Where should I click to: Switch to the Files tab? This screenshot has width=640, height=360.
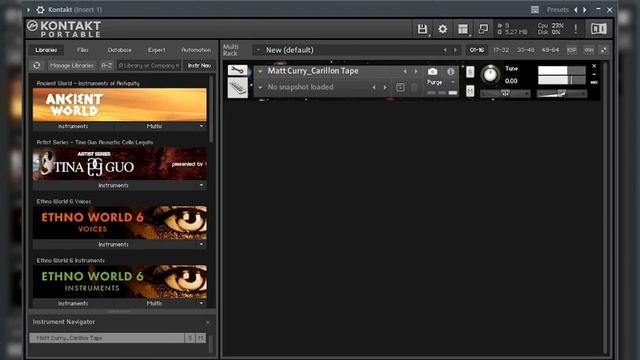coord(82,50)
